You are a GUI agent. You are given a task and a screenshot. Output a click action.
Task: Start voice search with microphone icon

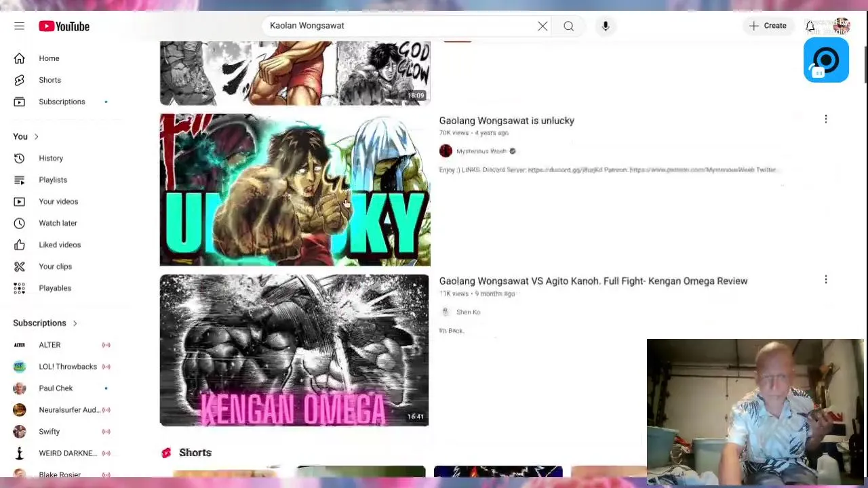tap(606, 26)
